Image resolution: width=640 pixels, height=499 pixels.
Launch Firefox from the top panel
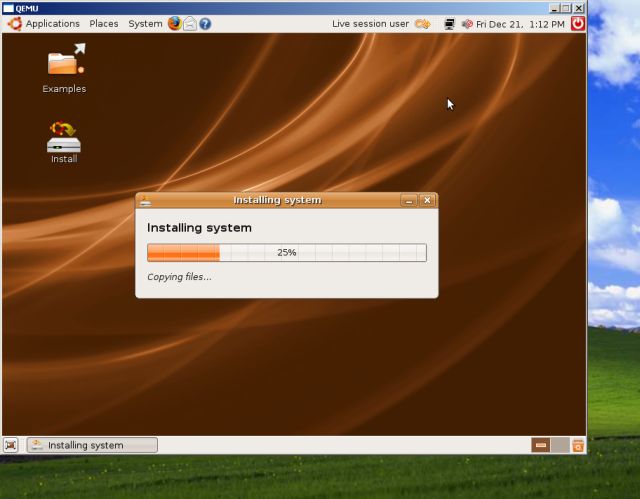coord(175,24)
